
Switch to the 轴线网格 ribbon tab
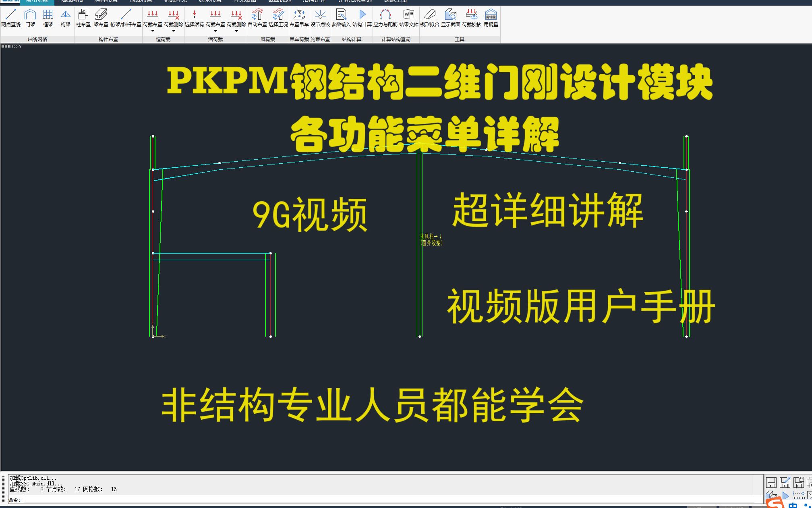coord(71,1)
